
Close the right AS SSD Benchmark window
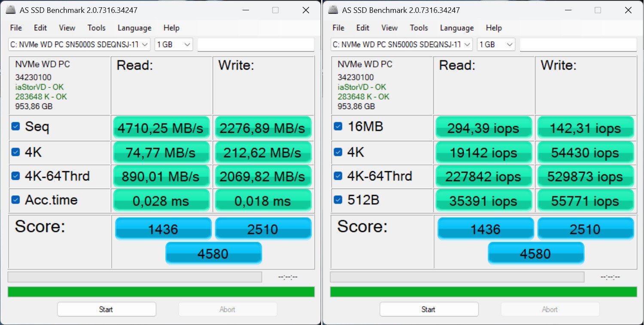pyautogui.click(x=628, y=10)
